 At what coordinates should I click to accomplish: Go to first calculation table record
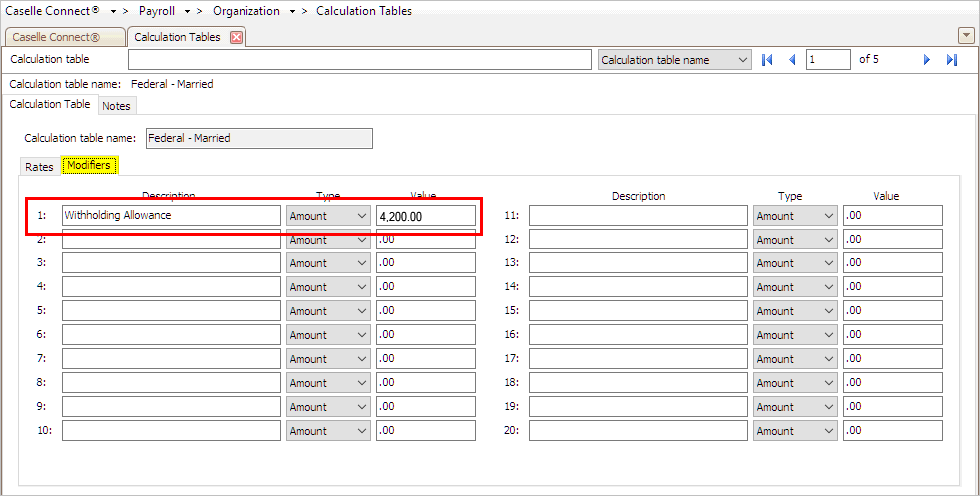click(x=767, y=60)
